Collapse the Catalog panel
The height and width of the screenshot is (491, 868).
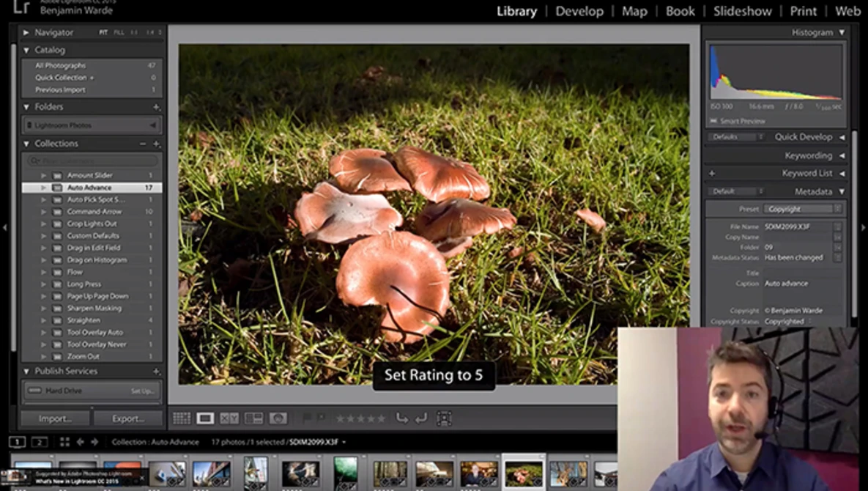tap(26, 50)
